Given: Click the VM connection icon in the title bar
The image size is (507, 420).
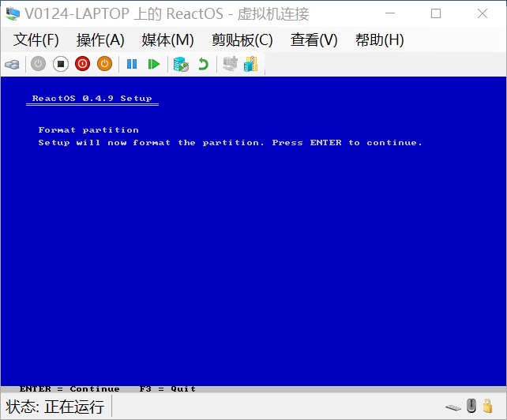Looking at the screenshot, I should (x=13, y=14).
